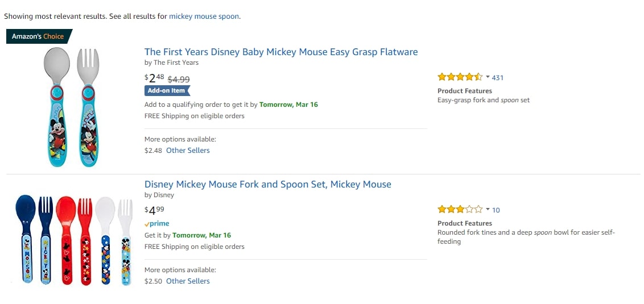Click the 'by The First Years' brand text
The image size is (644, 304).
tap(171, 63)
